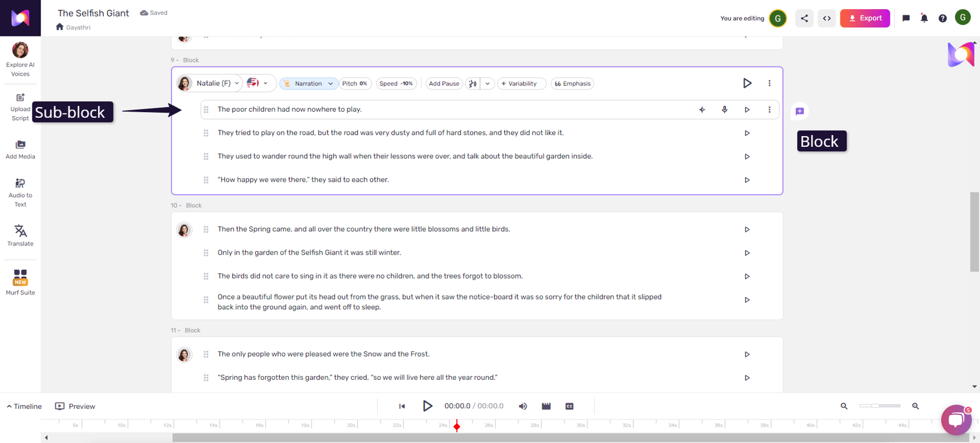980x443 pixels.
Task: Open Explore AI Voices panel
Action: tap(20, 59)
